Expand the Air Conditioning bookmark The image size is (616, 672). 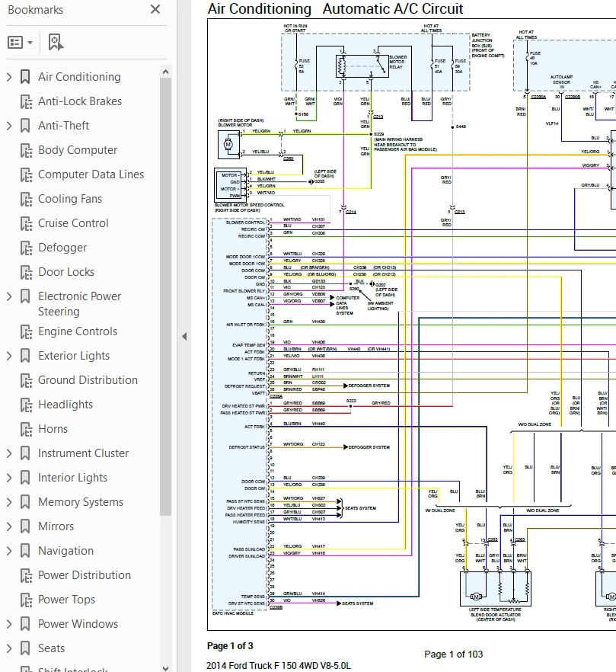click(x=8, y=77)
